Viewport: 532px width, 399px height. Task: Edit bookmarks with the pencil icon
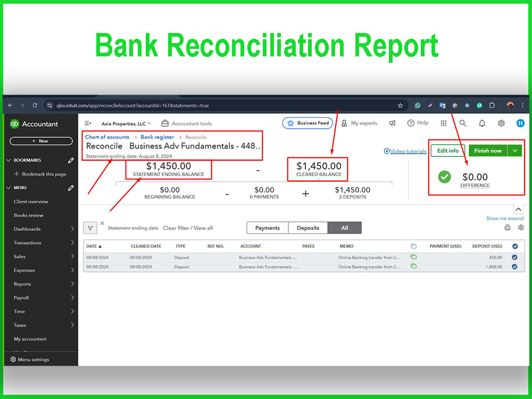(x=71, y=160)
